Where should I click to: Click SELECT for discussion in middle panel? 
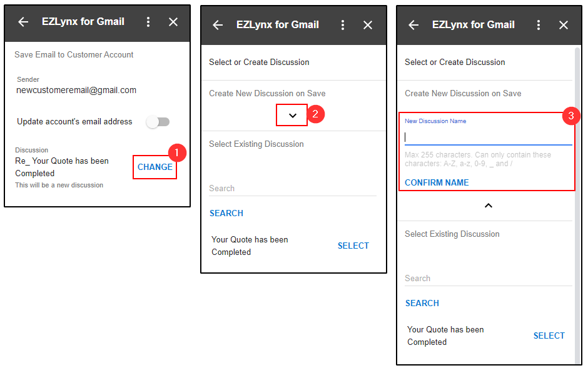(x=353, y=246)
